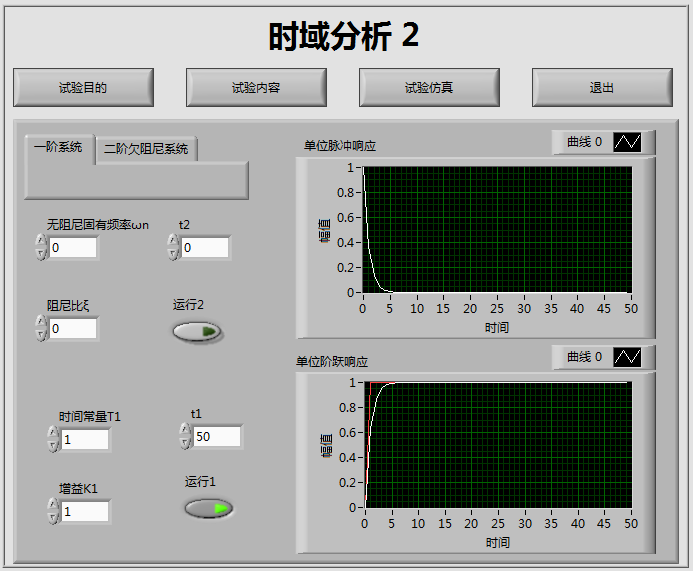The image size is (693, 571).
Task: Click x-axis maximum 50 on impulse graph
Action: 631,308
